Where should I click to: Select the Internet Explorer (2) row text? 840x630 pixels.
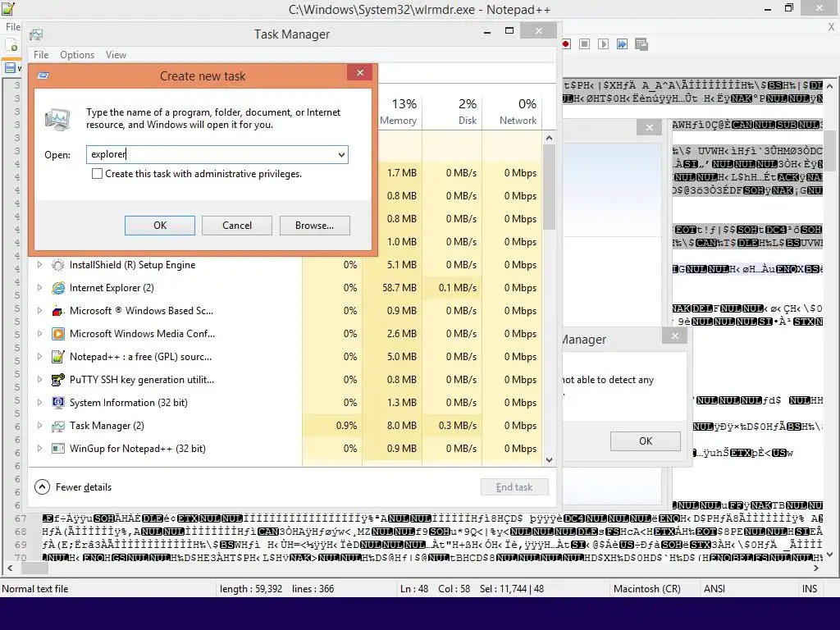(x=112, y=288)
